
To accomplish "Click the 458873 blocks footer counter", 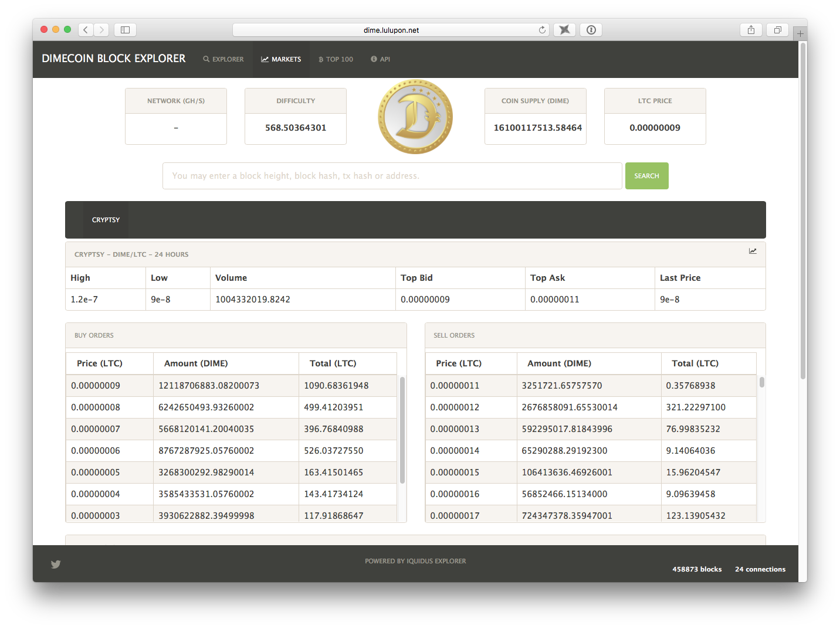I will (x=697, y=569).
